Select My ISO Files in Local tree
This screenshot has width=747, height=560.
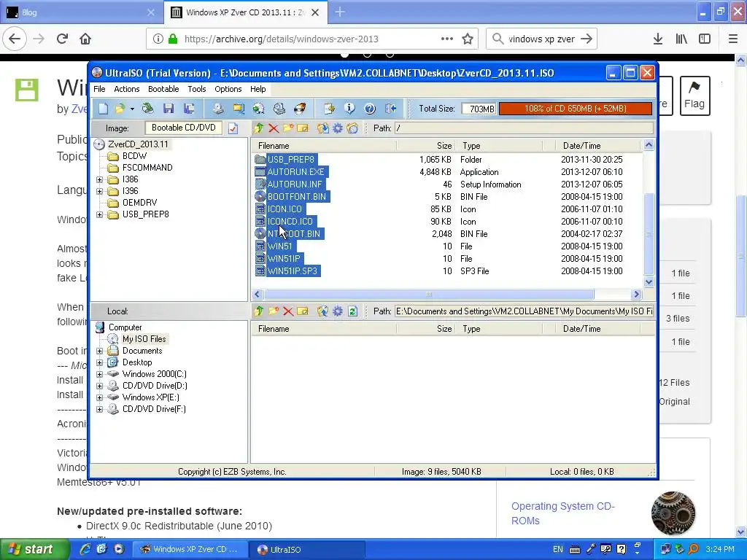click(144, 339)
